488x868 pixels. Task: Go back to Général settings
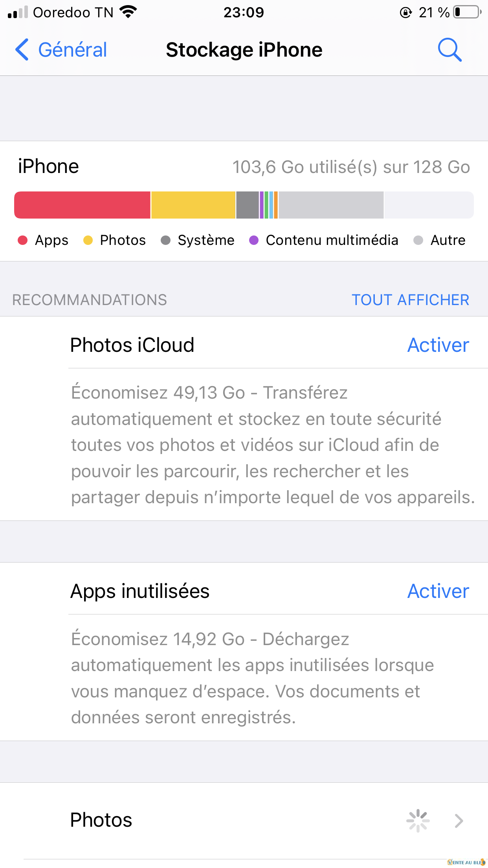(x=72, y=50)
